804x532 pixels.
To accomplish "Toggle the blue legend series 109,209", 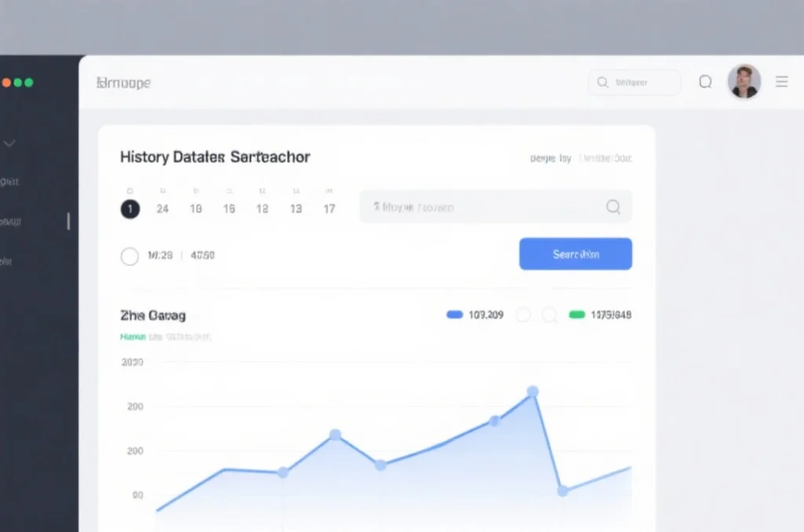I will click(x=455, y=315).
